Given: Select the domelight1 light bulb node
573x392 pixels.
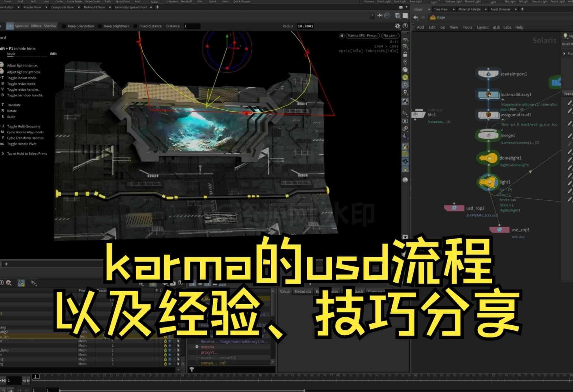Looking at the screenshot, I should (x=488, y=158).
